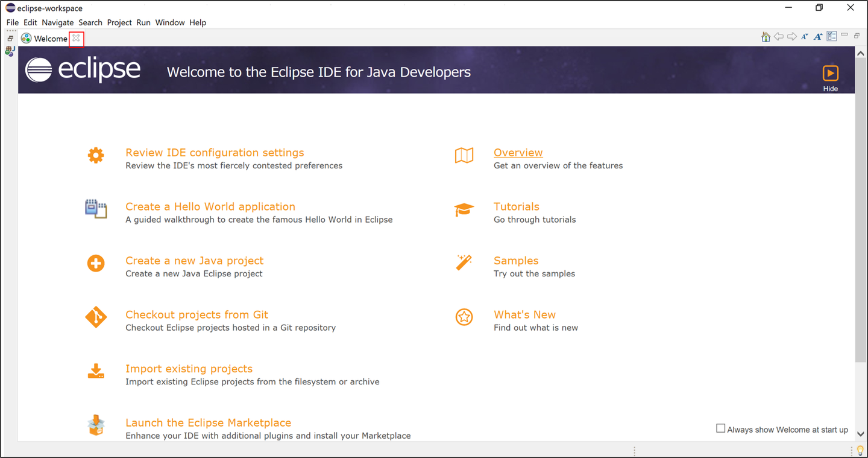
Task: Enable Always show Welcome at start up
Action: [720, 428]
